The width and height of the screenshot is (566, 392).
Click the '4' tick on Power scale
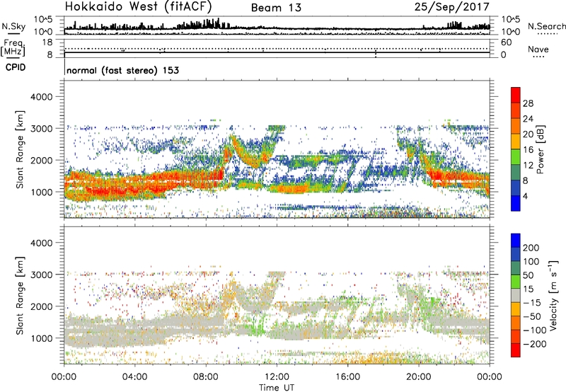525,196
